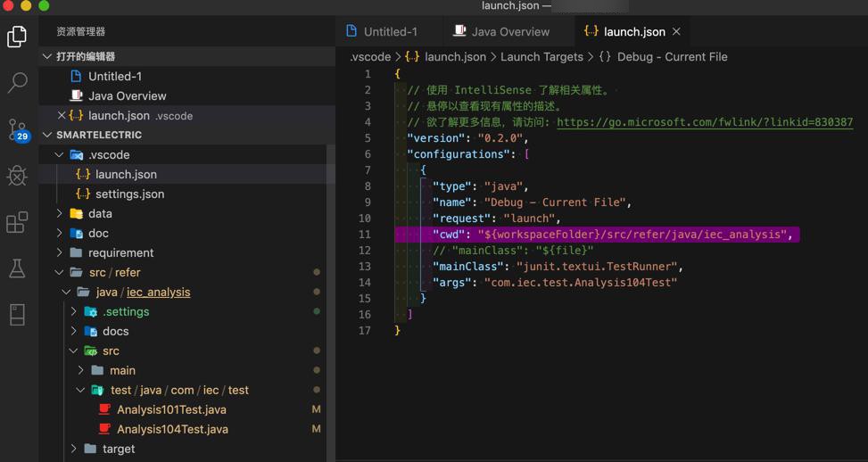868x462 pixels.
Task: Expand the .settings folder
Action: pyautogui.click(x=74, y=311)
